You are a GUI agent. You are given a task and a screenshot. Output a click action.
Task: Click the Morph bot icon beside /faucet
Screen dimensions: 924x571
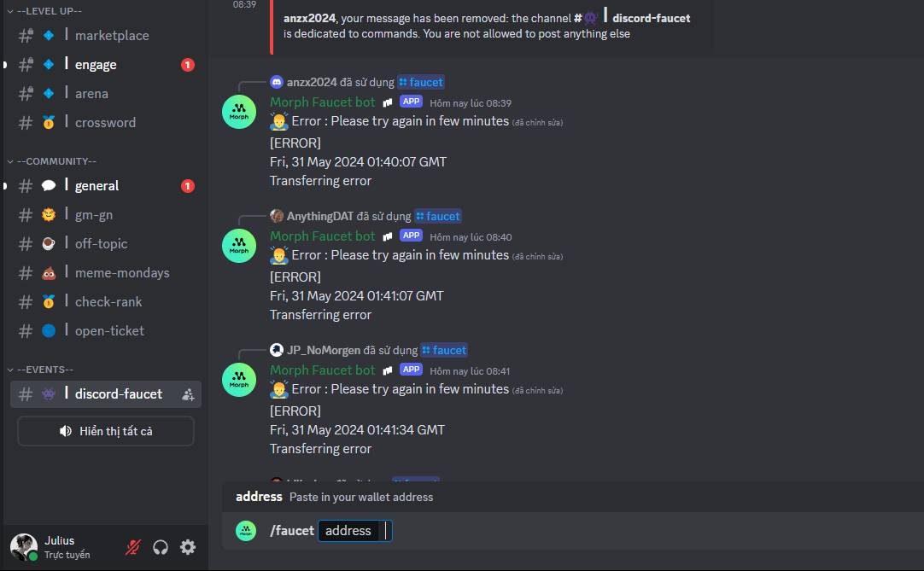[246, 531]
